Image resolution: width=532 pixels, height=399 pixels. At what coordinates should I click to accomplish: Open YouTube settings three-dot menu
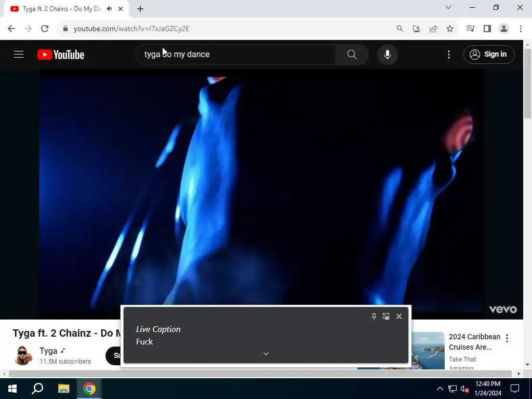pyautogui.click(x=448, y=54)
